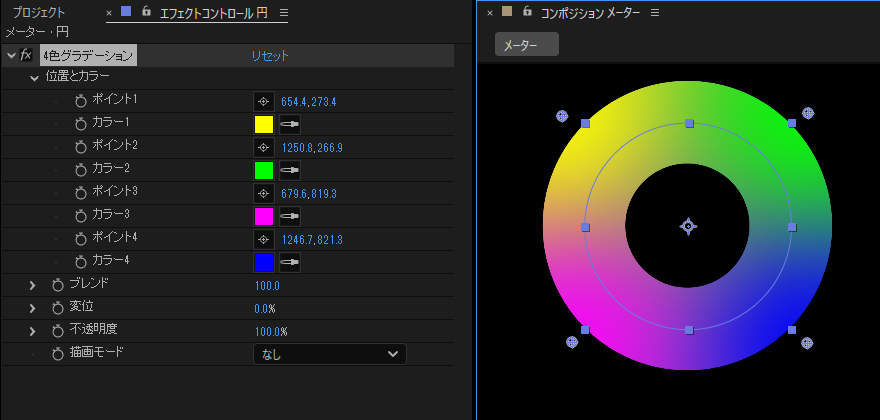
Task: Open the yellow Color 1 (カラー1) swatch
Action: click(264, 124)
